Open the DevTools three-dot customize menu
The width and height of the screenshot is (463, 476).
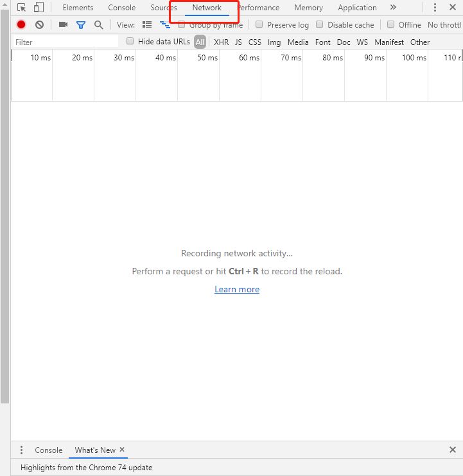click(435, 8)
